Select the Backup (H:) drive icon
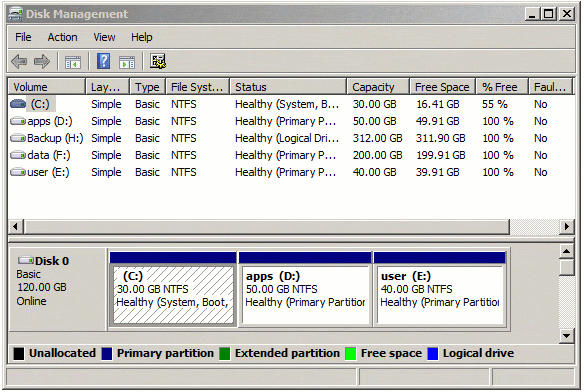584x392 pixels. 18,138
